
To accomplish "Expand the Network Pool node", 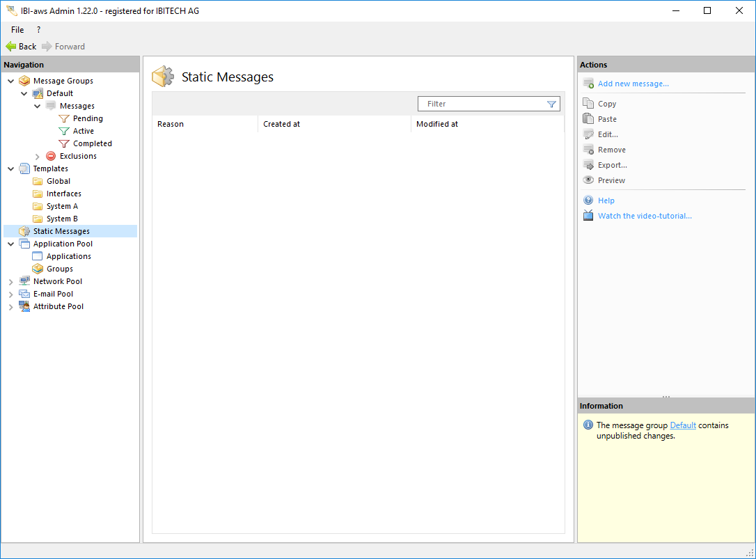I will coord(11,282).
